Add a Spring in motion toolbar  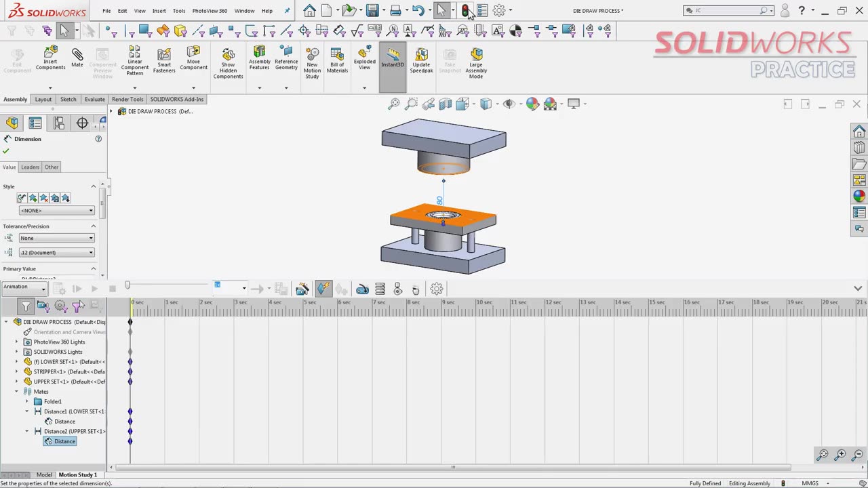(380, 289)
